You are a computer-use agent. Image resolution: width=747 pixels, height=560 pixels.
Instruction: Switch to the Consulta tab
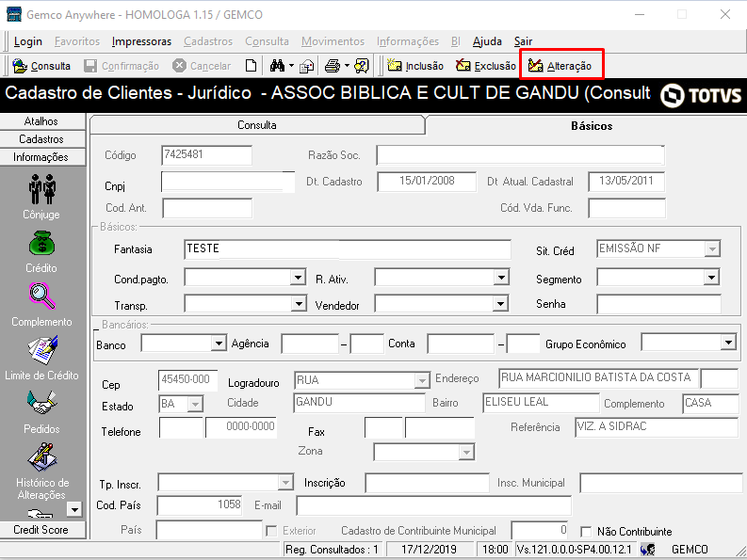pos(257,125)
